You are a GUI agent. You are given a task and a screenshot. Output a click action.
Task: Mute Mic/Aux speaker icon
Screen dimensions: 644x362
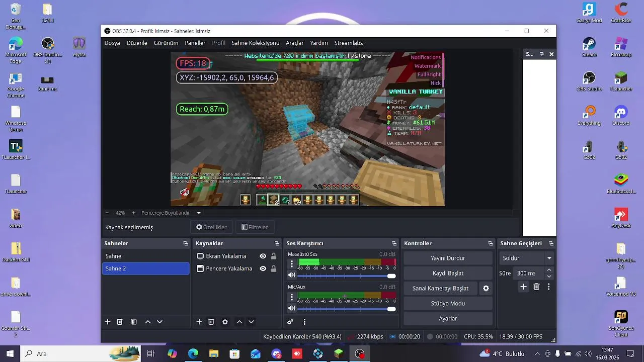click(x=292, y=308)
